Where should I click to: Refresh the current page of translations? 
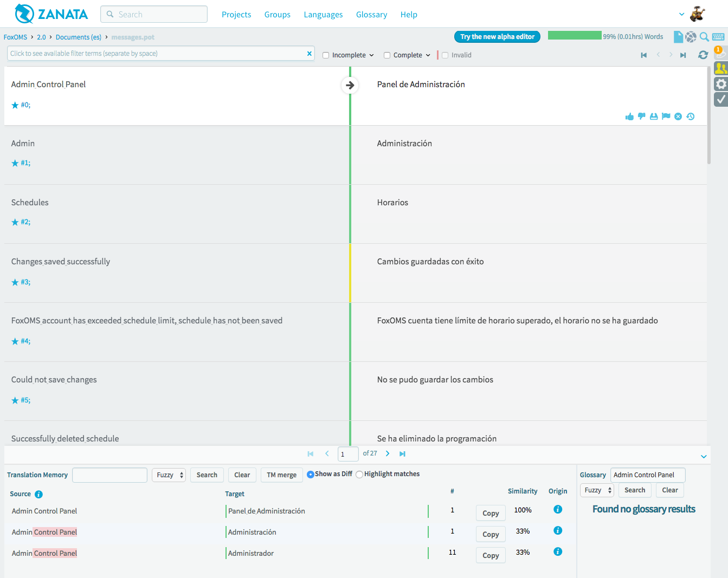pos(703,55)
